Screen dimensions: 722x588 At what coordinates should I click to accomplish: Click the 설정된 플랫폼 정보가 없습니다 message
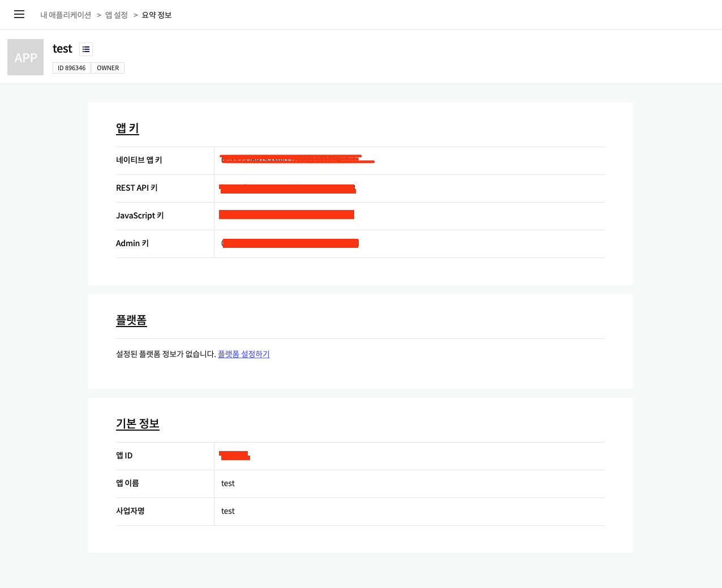(x=166, y=354)
